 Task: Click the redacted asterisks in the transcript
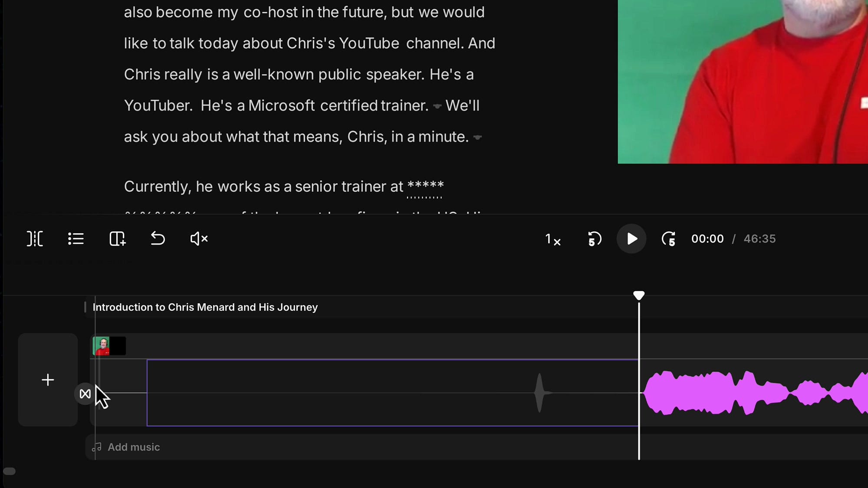(x=425, y=187)
